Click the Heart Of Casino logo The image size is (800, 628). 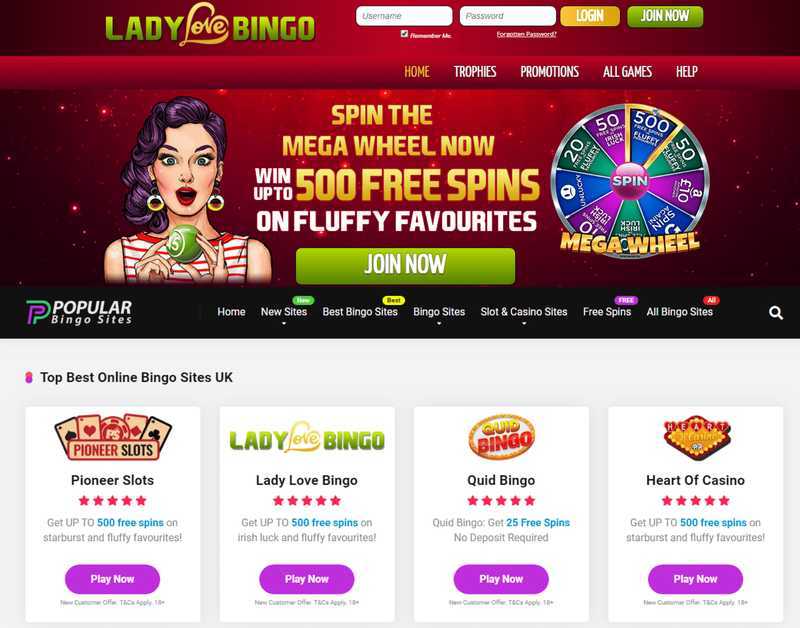tap(696, 438)
